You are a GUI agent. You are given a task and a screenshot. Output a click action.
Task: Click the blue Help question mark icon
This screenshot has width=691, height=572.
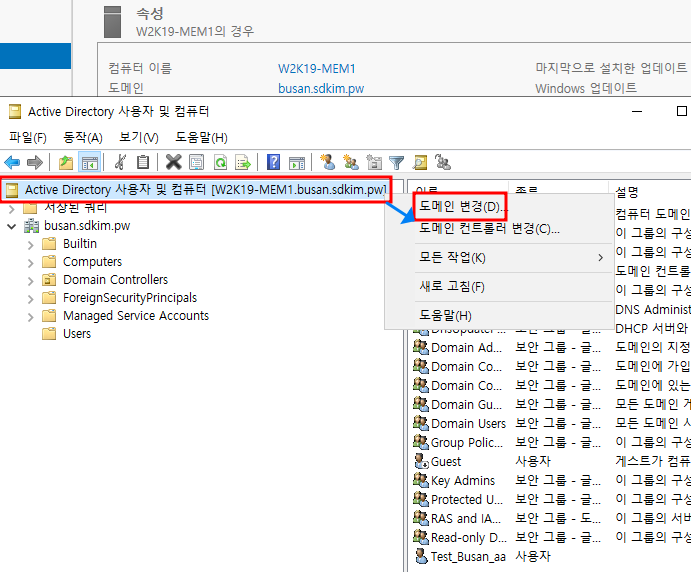273,163
